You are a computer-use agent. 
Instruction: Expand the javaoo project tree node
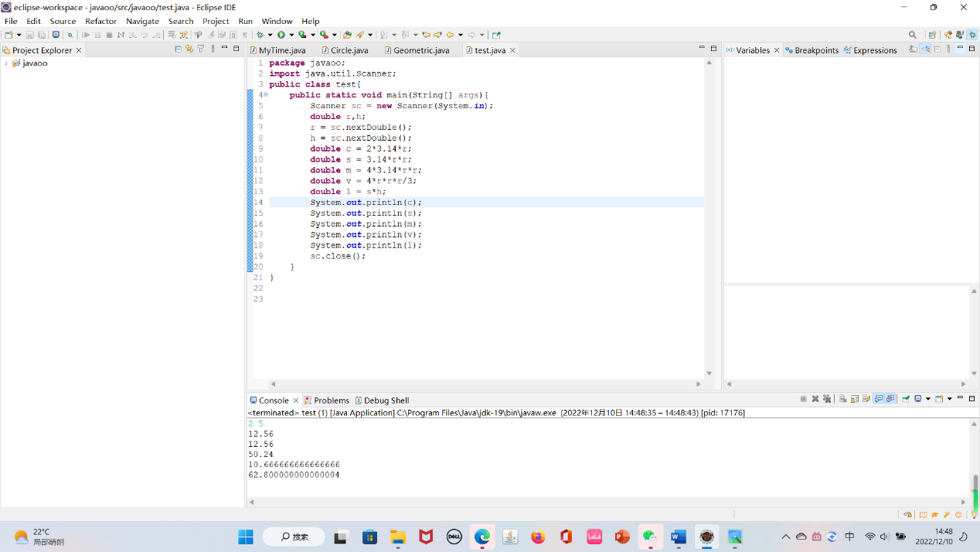click(6, 63)
